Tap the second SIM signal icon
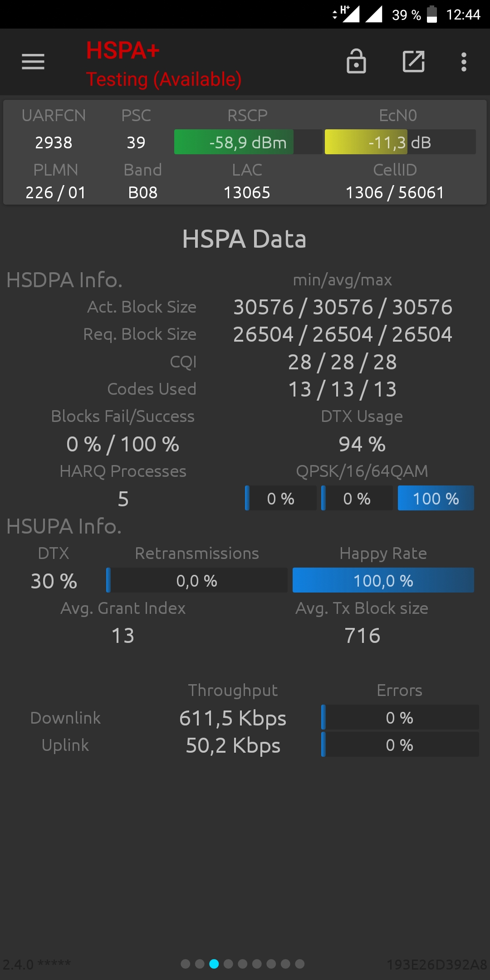The height and width of the screenshot is (980, 490). pyautogui.click(x=374, y=14)
